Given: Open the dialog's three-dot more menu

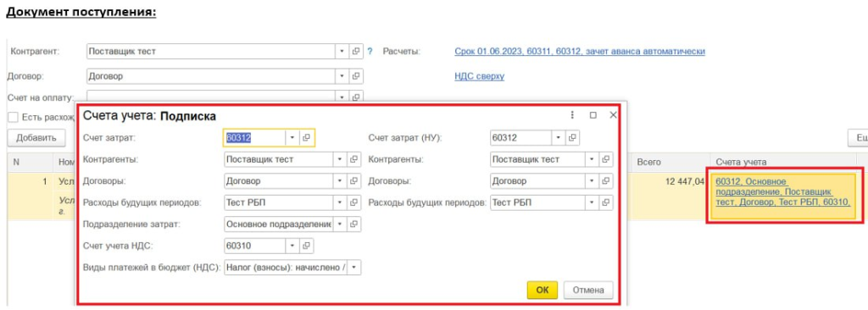Looking at the screenshot, I should coord(572,115).
